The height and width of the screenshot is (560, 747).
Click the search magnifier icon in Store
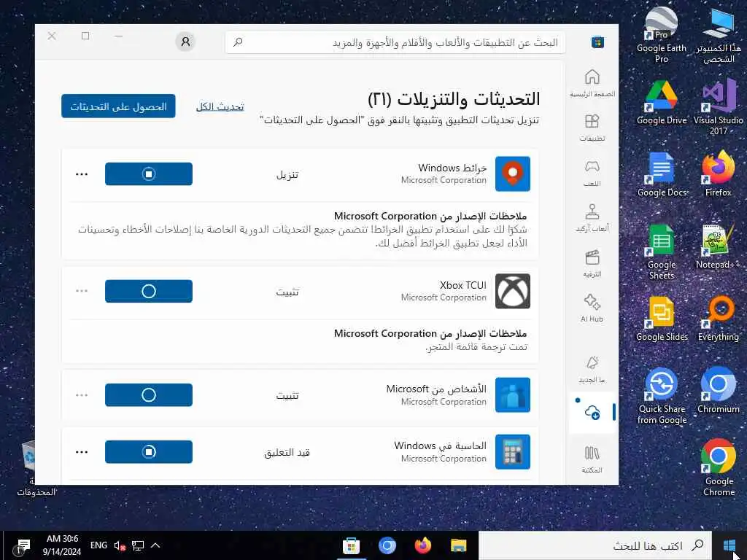tap(238, 42)
